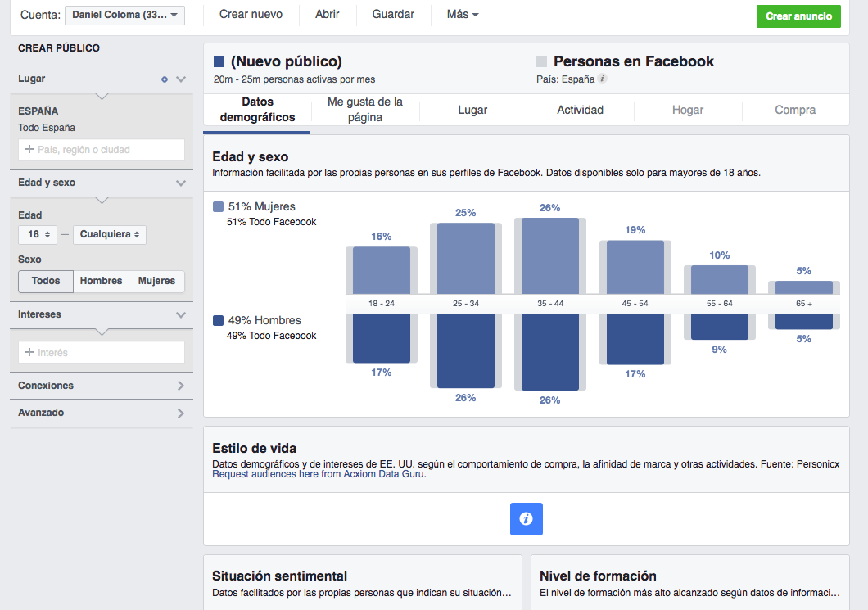Switch to the Actividad tab
The width and height of the screenshot is (868, 610).
[x=580, y=110]
